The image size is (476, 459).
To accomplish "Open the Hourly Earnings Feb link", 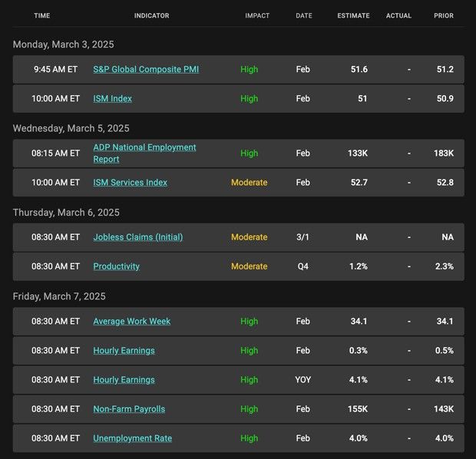I will (124, 350).
